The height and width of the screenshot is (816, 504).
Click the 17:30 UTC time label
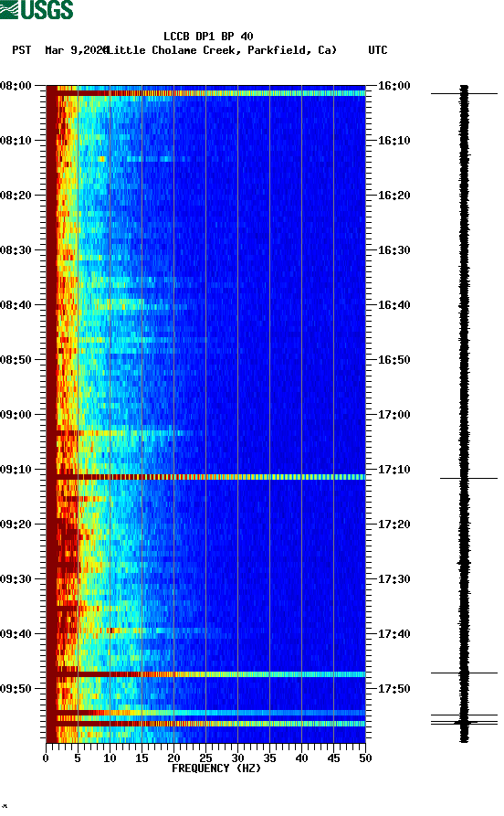394,579
